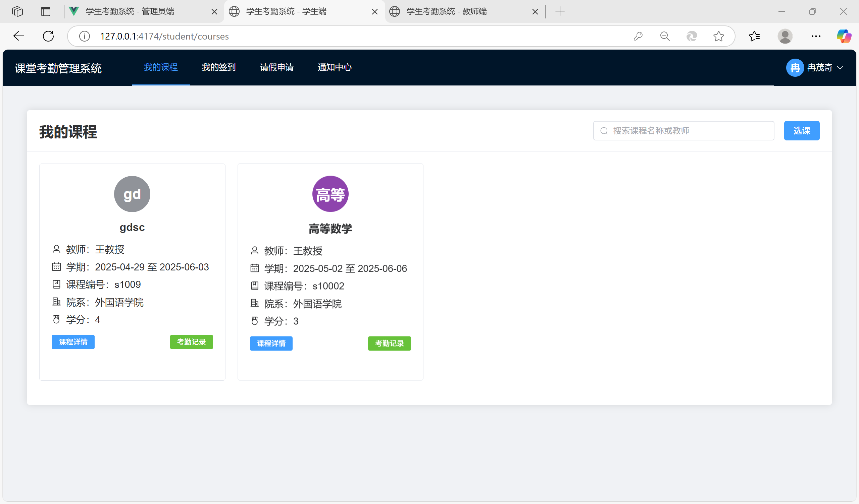Click the browser back arrow

(x=19, y=36)
